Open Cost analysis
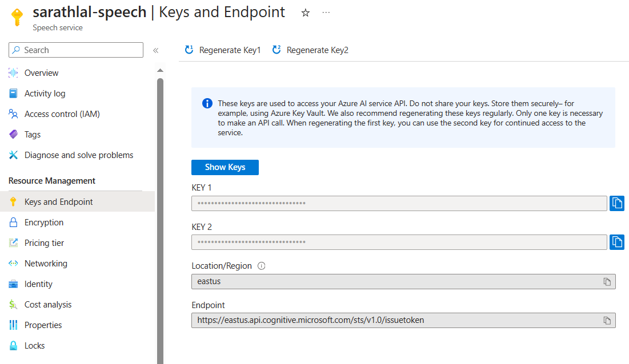This screenshot has width=629, height=364. point(49,304)
